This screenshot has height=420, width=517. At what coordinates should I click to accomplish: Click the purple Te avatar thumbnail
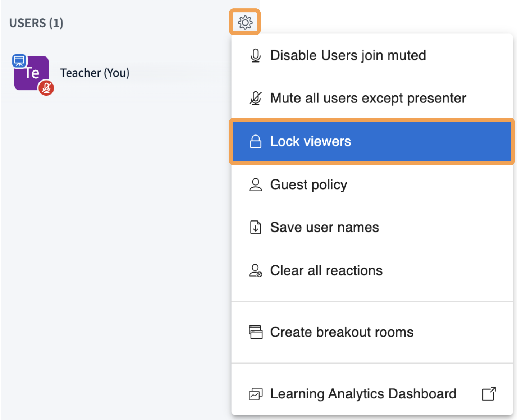pyautogui.click(x=31, y=73)
